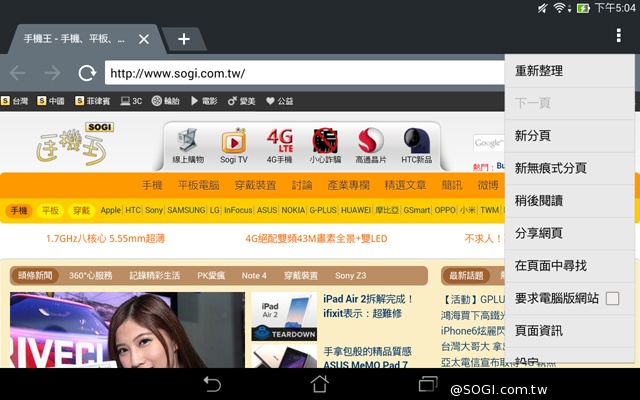Select 頁面資訊 from the menu
Screen dimensions: 640x400
click(x=569, y=331)
